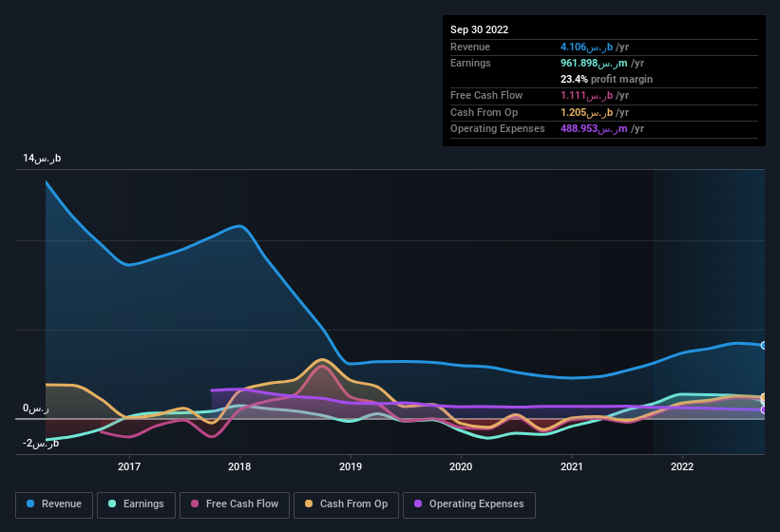Click the purple Operating Expenses dot
780x532 pixels.
pyautogui.click(x=418, y=504)
